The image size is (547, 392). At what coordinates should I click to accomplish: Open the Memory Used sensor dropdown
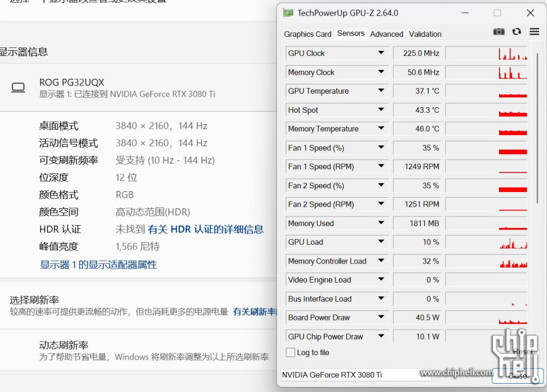[x=381, y=223]
